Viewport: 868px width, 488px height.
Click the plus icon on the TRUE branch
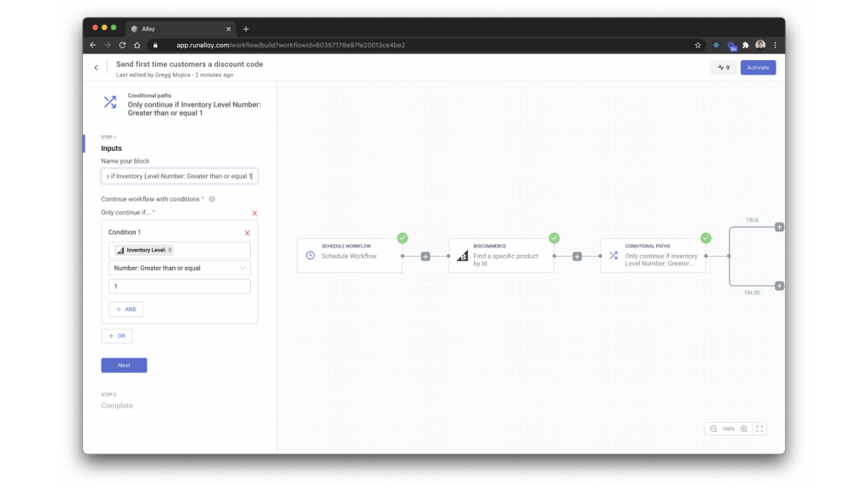pos(779,226)
